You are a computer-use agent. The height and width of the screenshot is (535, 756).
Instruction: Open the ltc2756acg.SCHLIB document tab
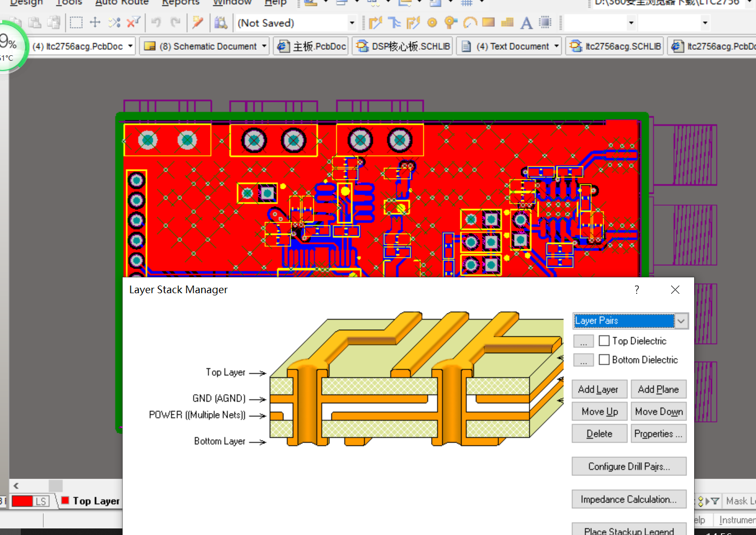(616, 46)
